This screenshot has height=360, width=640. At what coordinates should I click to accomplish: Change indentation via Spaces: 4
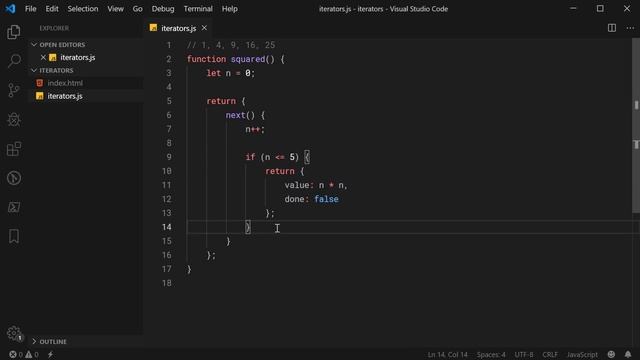coord(491,354)
